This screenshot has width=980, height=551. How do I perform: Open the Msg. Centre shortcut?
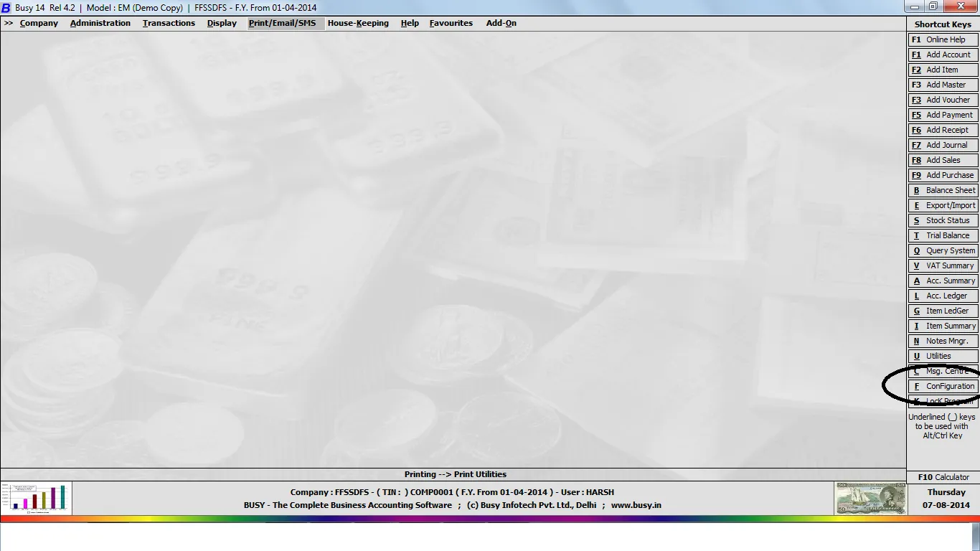pos(943,371)
